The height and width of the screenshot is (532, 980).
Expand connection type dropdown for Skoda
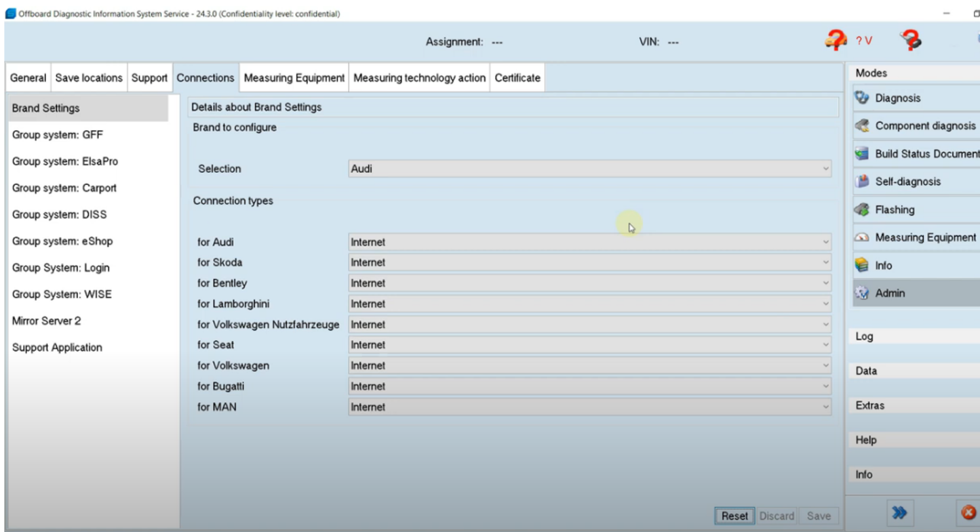pyautogui.click(x=589, y=262)
